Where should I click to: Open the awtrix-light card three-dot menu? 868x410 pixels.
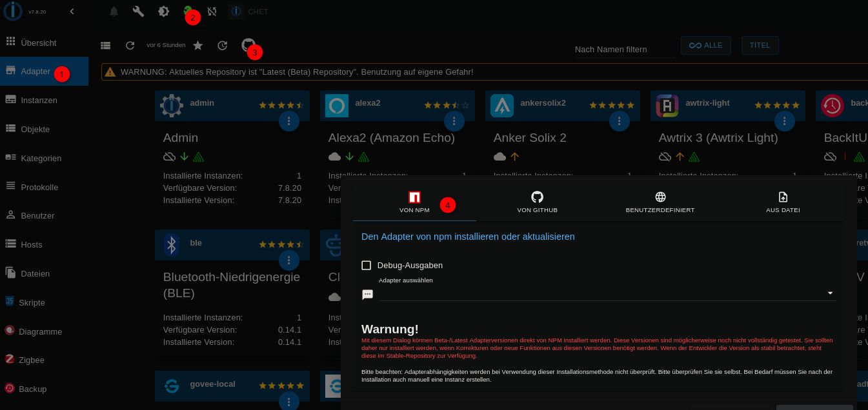point(785,121)
